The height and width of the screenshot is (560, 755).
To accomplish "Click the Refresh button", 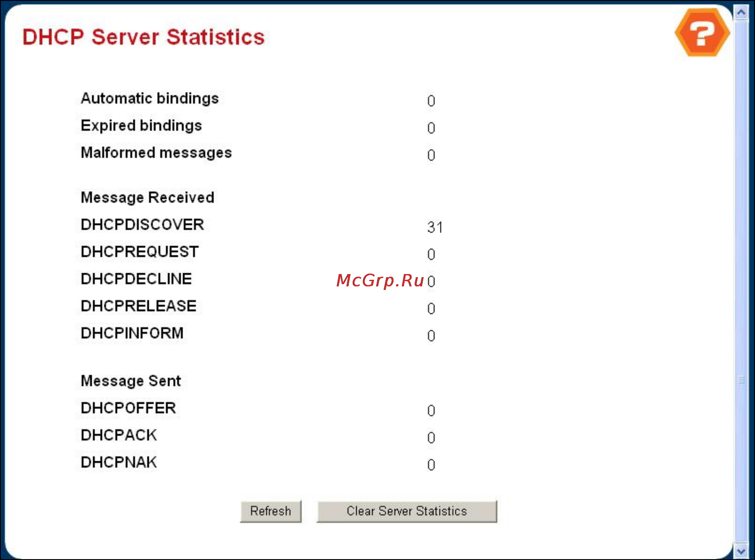I will tap(271, 511).
